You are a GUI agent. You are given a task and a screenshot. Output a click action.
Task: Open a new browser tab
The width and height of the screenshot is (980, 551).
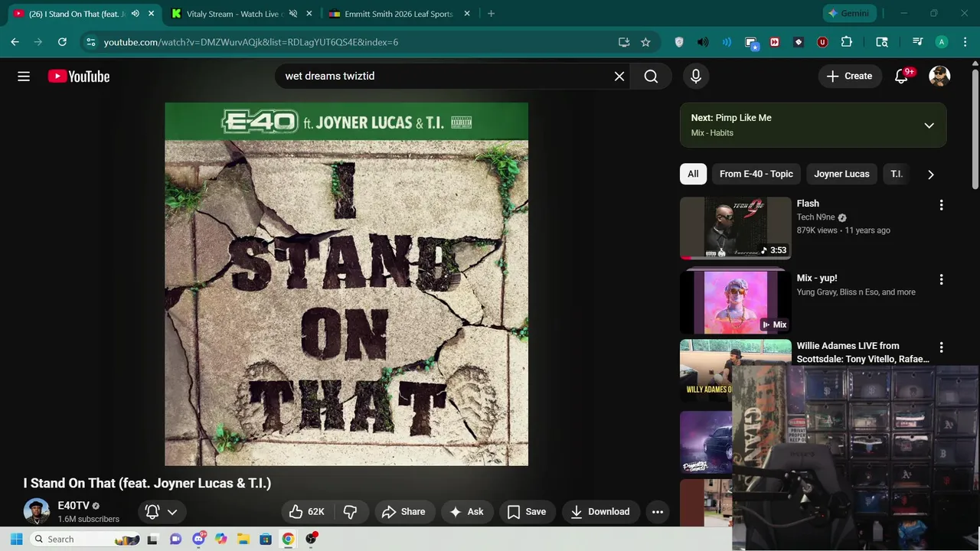tap(491, 14)
